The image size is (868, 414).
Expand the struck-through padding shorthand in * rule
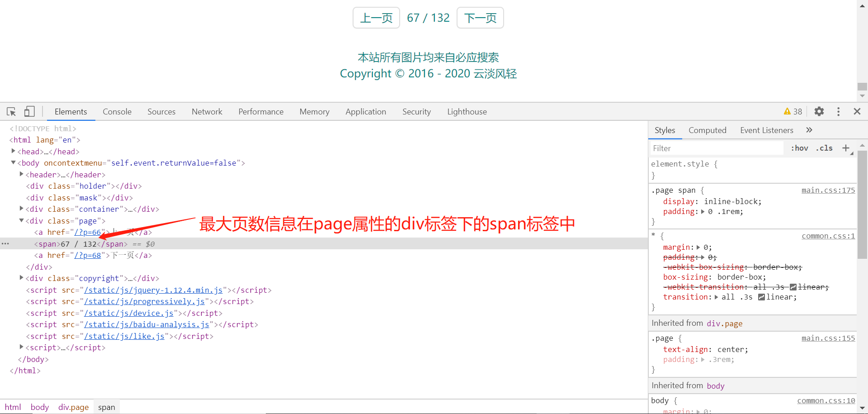pyautogui.click(x=703, y=257)
